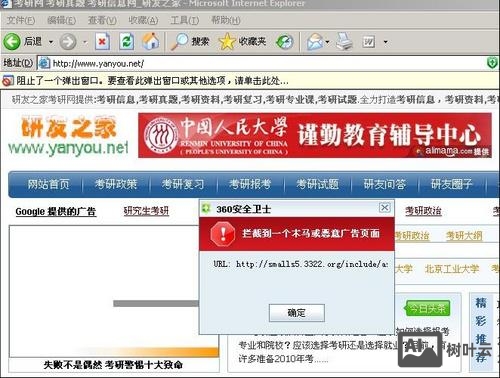Click the 失败不是偶然 考研警惕十大致命 headline
Image resolution: width=500 pixels, height=378 pixels.
113,365
